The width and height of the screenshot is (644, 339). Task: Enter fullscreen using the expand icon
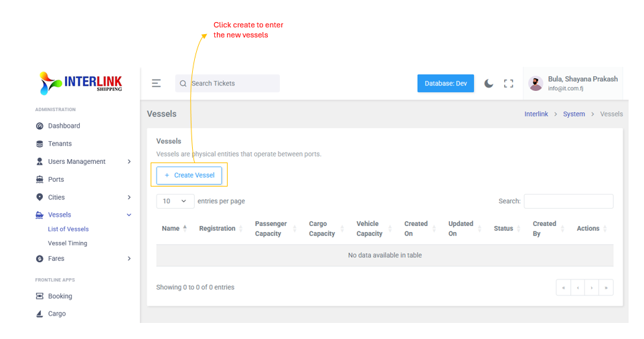[x=509, y=84]
